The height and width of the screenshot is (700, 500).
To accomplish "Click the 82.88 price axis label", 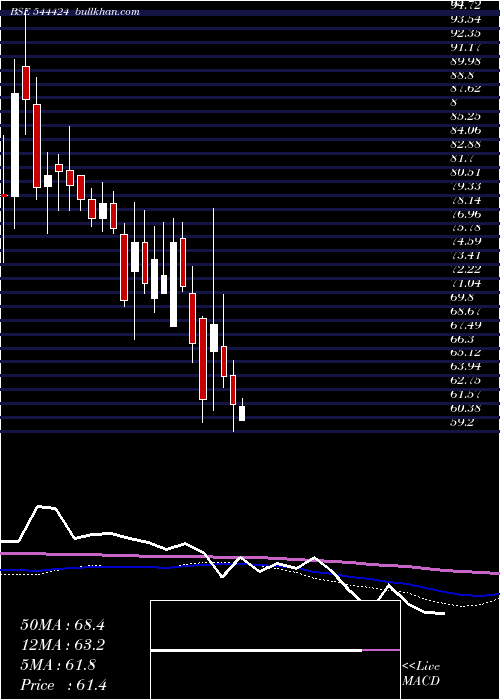I will click(466, 145).
